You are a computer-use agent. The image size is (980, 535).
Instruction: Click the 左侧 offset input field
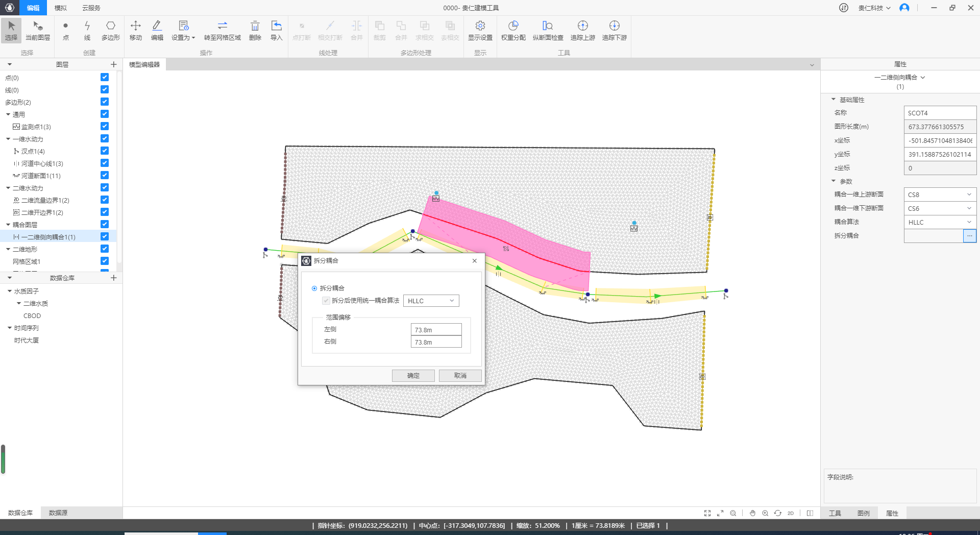tap(436, 330)
